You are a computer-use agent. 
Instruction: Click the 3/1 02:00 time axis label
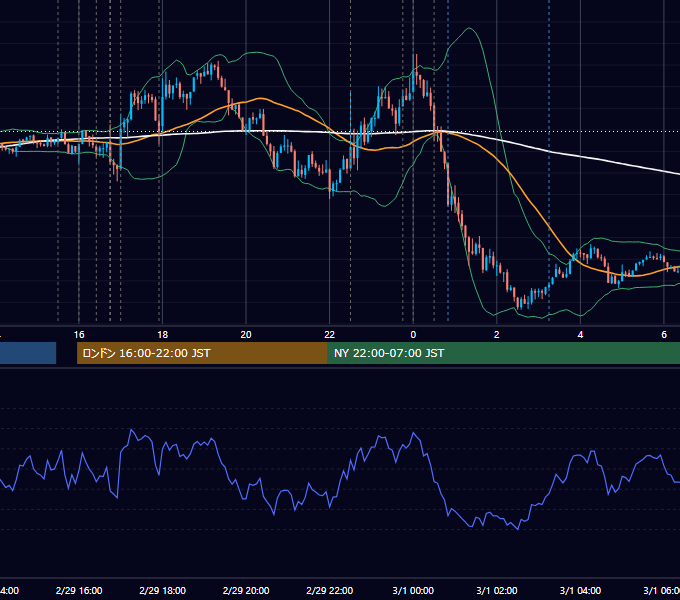pyautogui.click(x=497, y=590)
